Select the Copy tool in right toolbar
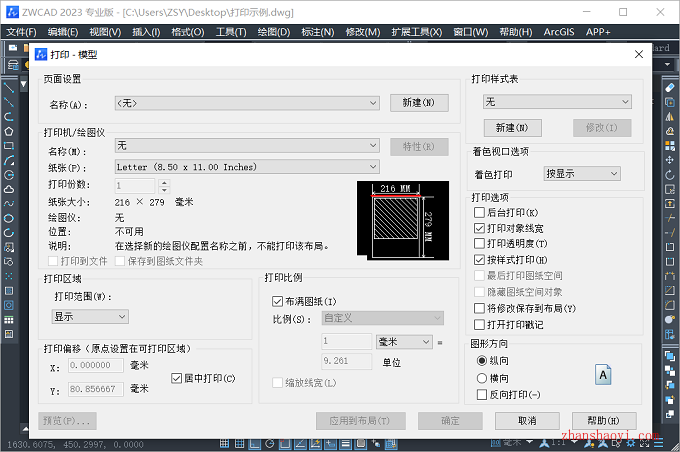680x452 pixels. (670, 102)
